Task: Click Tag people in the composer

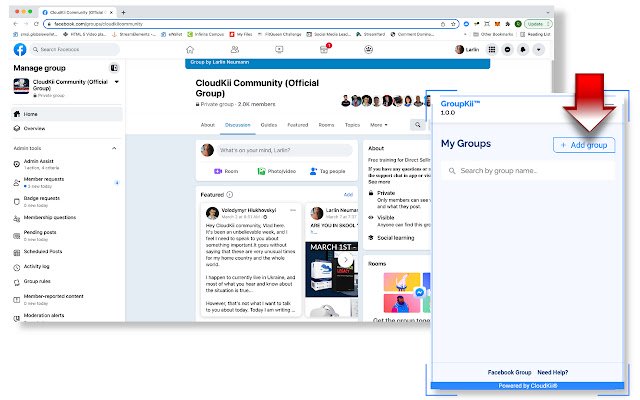Action: (x=327, y=171)
